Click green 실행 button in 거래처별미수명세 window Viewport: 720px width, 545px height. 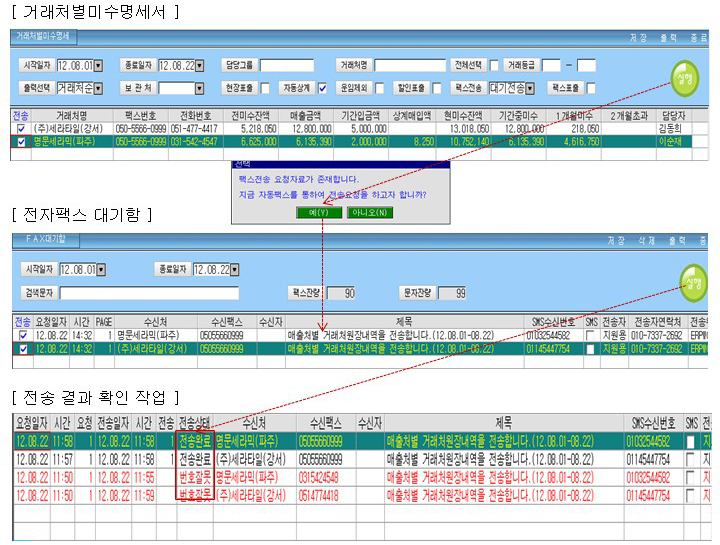685,79
